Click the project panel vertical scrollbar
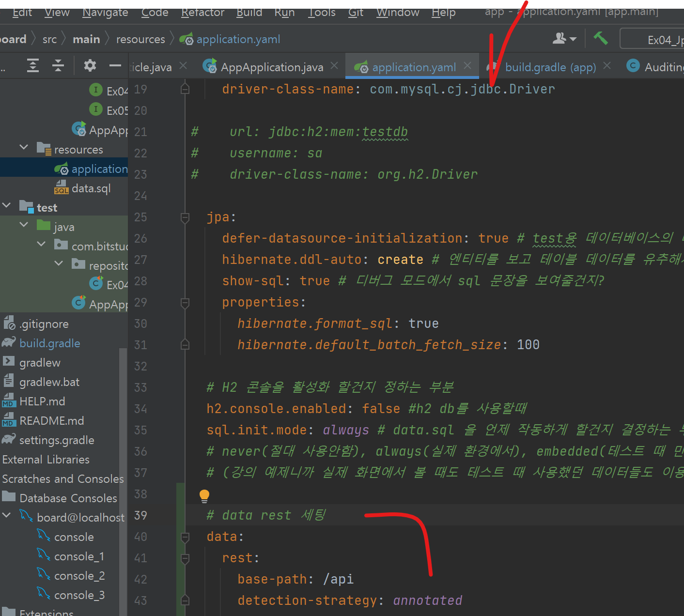 pos(123,436)
